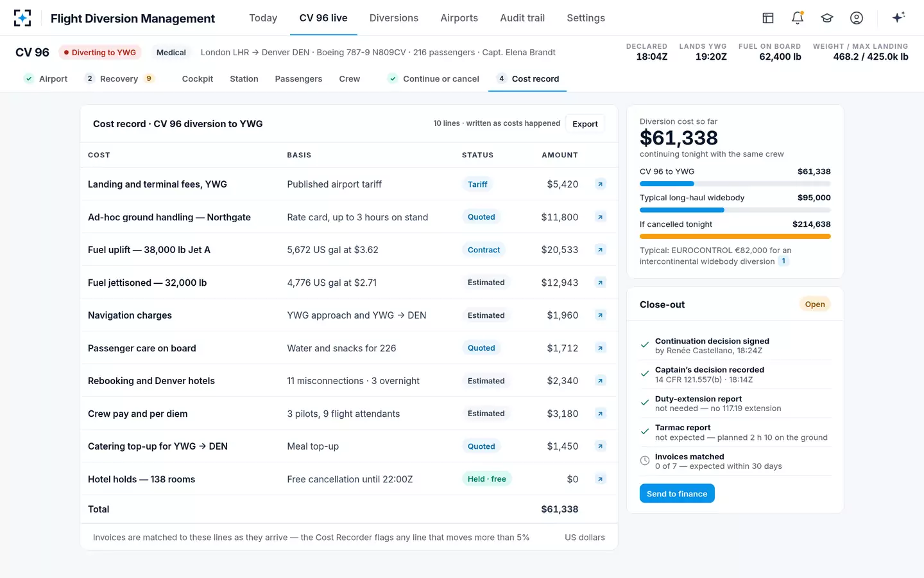The image size is (924, 578).
Task: Select the Continue or cancel step
Action: pyautogui.click(x=434, y=78)
